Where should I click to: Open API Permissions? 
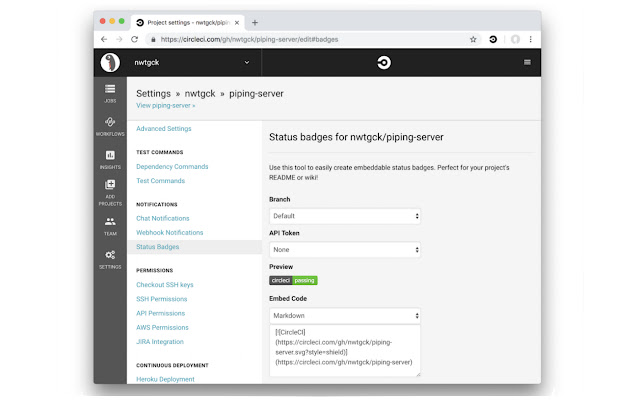tap(160, 313)
